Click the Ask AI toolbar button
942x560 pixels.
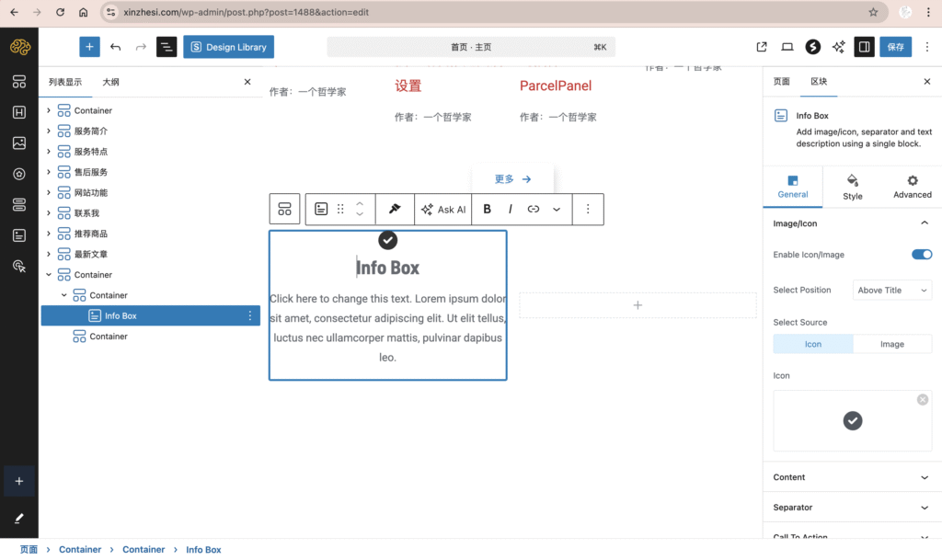coord(443,210)
